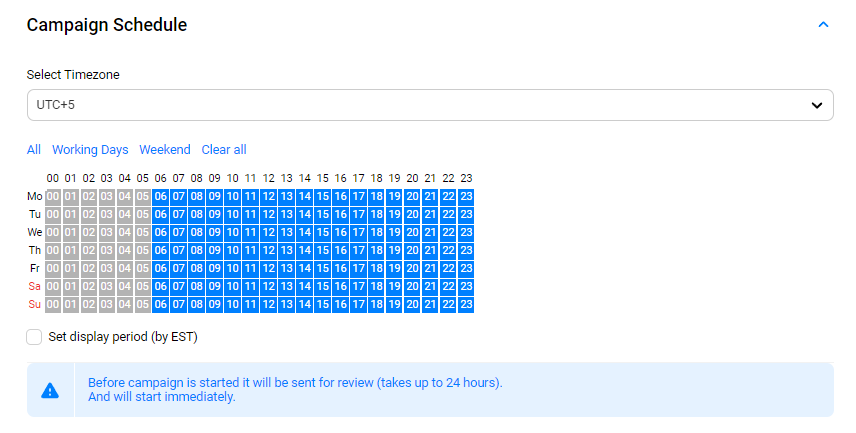Choose the Weekend preset link
This screenshot has width=856, height=433.
pyautogui.click(x=164, y=150)
